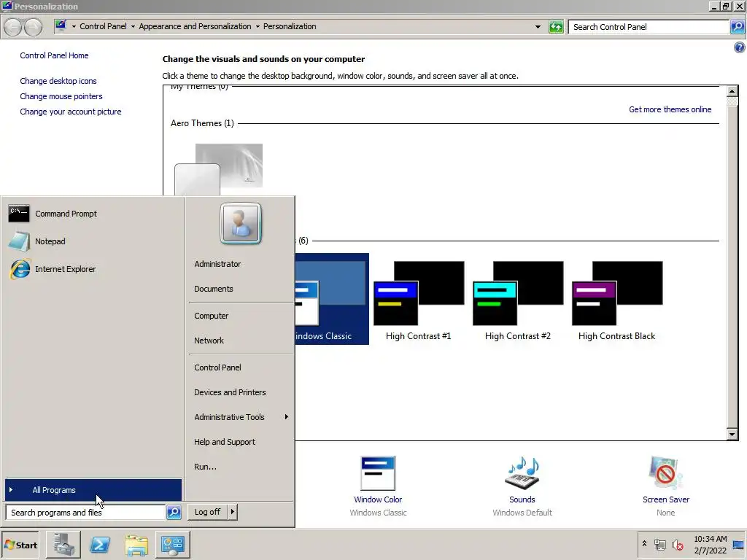
Task: Select Control Panel taskbar button
Action: pyautogui.click(x=172, y=544)
